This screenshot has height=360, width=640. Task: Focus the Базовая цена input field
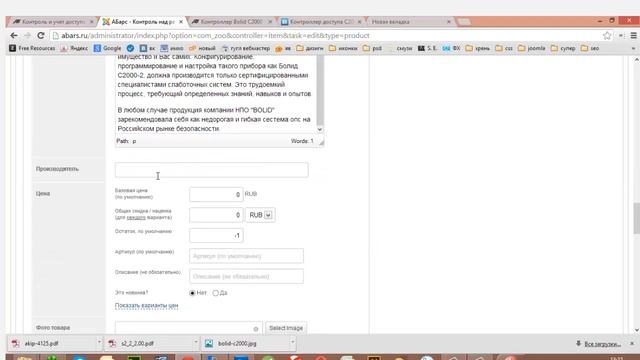click(216, 194)
